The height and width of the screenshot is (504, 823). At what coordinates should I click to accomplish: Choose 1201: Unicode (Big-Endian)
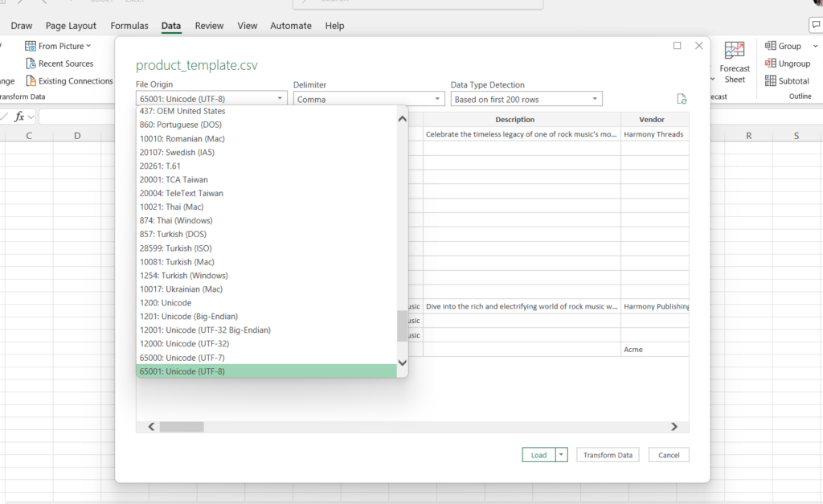(x=267, y=316)
